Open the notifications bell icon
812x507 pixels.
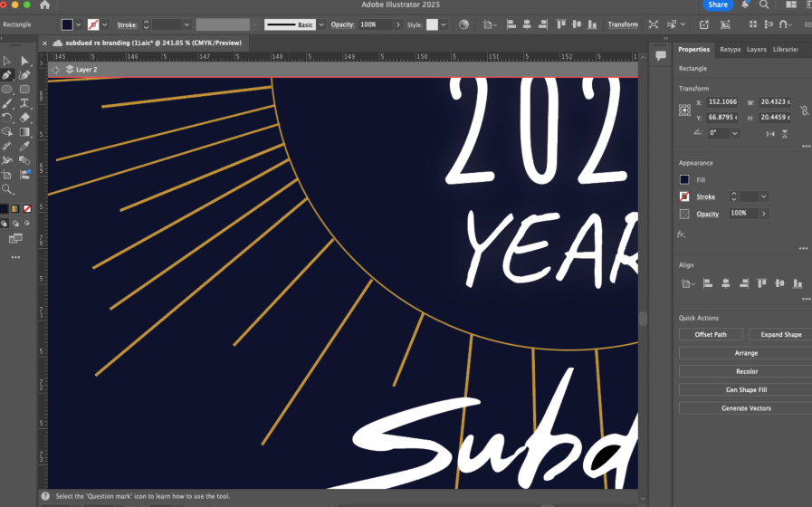tap(745, 5)
